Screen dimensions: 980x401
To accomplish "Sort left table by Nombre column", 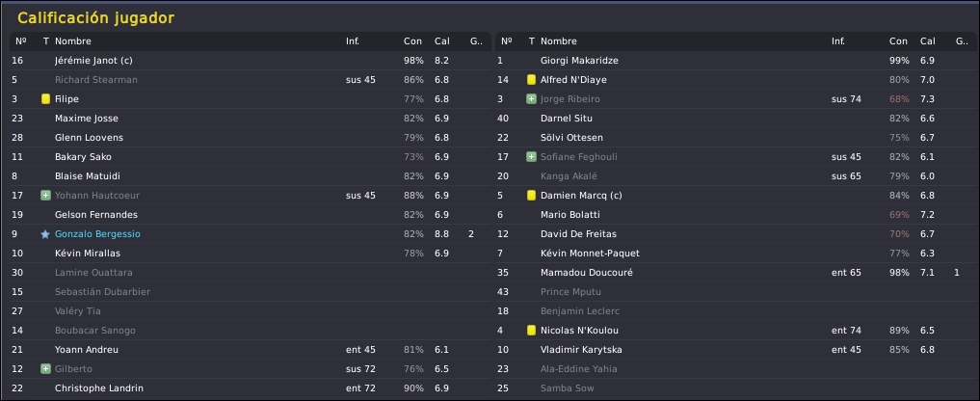I will point(73,41).
